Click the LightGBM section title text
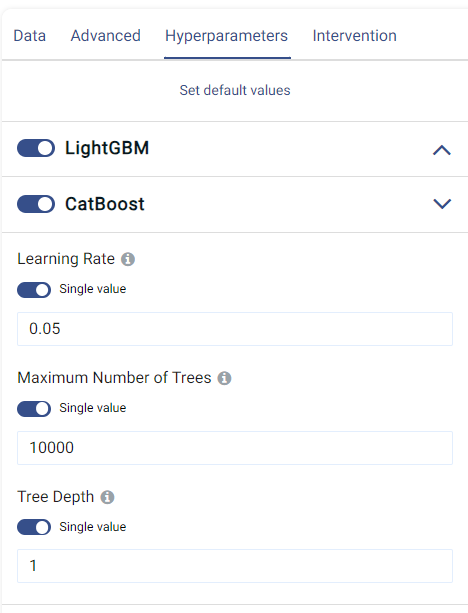This screenshot has width=468, height=613. click(x=107, y=148)
